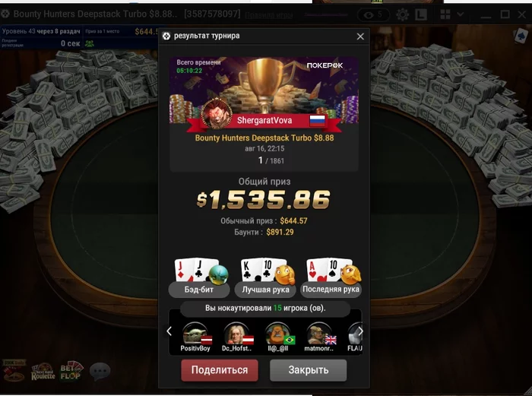View the Последняя рука hand
This screenshot has height=396, width=532.
(331, 289)
